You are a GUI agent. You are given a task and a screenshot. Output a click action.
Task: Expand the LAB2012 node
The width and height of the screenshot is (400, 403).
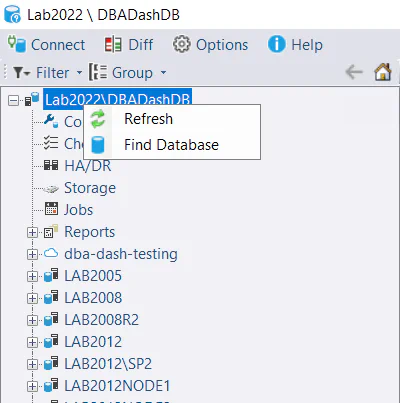32,342
